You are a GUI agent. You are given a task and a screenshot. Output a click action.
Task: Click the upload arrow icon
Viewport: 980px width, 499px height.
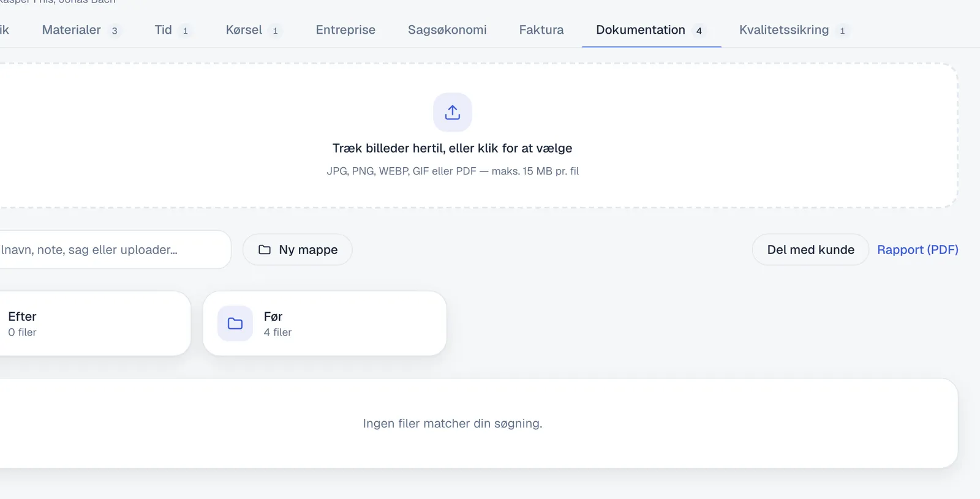point(453,112)
